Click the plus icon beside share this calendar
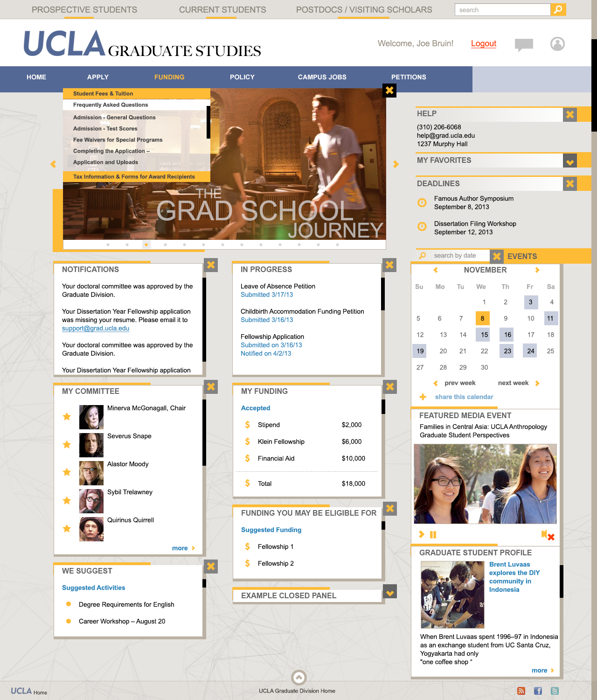The image size is (597, 700). tap(423, 397)
